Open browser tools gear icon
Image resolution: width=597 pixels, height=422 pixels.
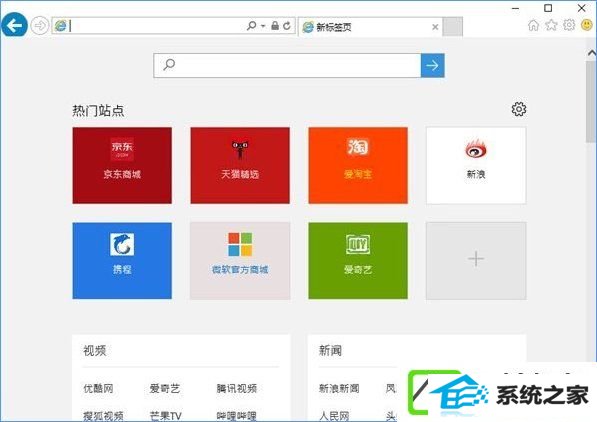point(569,25)
